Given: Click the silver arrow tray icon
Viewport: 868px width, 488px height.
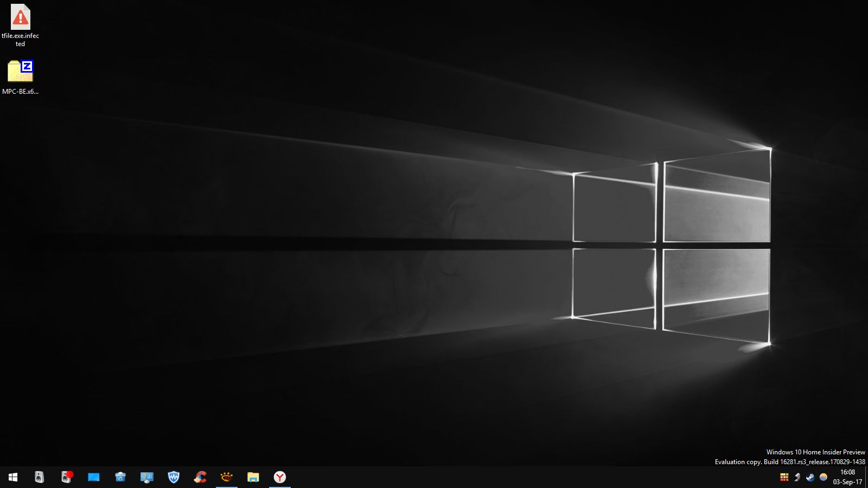Looking at the screenshot, I should click(x=797, y=477).
